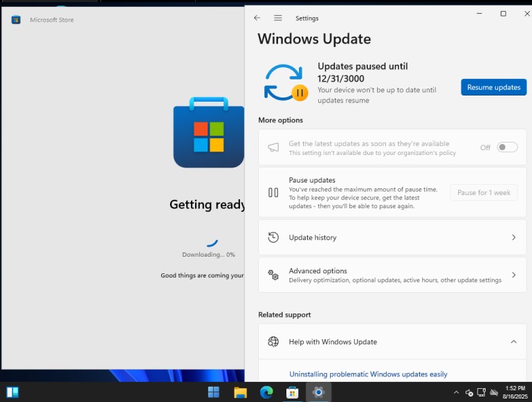Click the megaphone icon for latest updates

coord(273,147)
